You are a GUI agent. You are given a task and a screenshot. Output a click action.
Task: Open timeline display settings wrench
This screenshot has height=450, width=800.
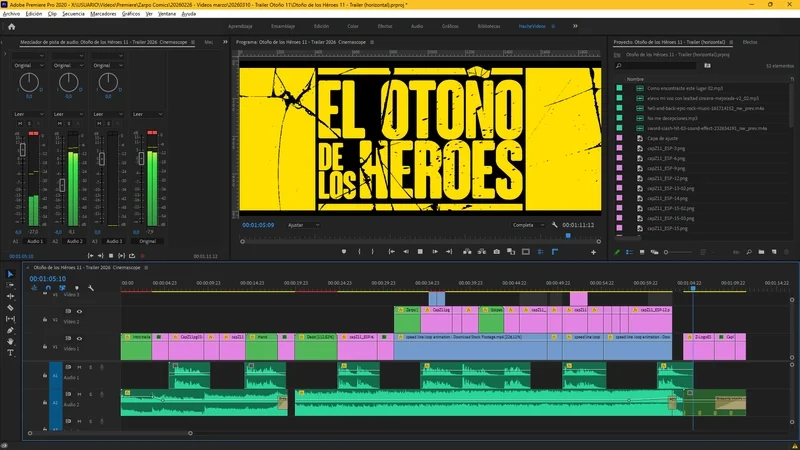91,288
